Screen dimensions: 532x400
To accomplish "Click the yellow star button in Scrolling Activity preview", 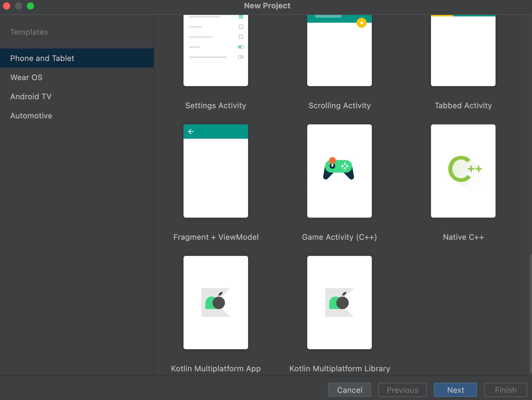I will (x=362, y=23).
